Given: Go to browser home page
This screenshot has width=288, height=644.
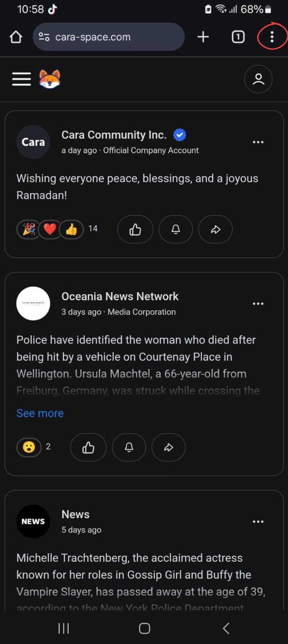Looking at the screenshot, I should click(x=16, y=37).
